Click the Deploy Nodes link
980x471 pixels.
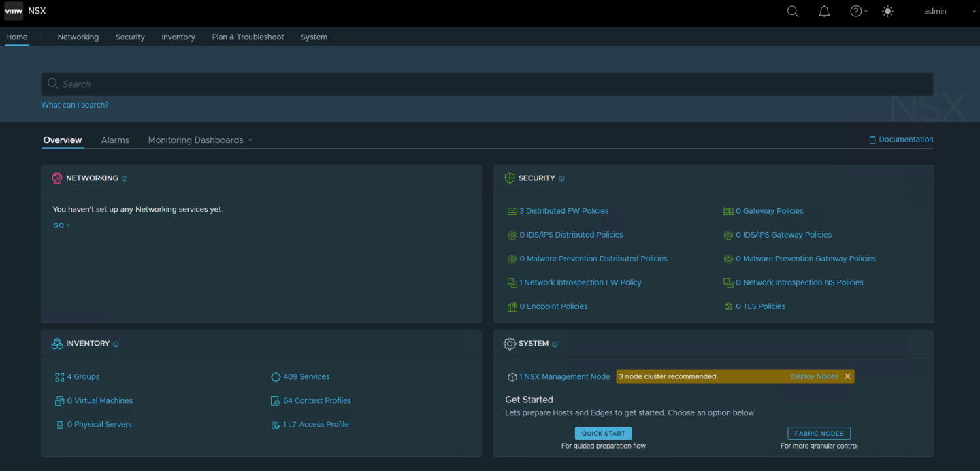(x=814, y=376)
